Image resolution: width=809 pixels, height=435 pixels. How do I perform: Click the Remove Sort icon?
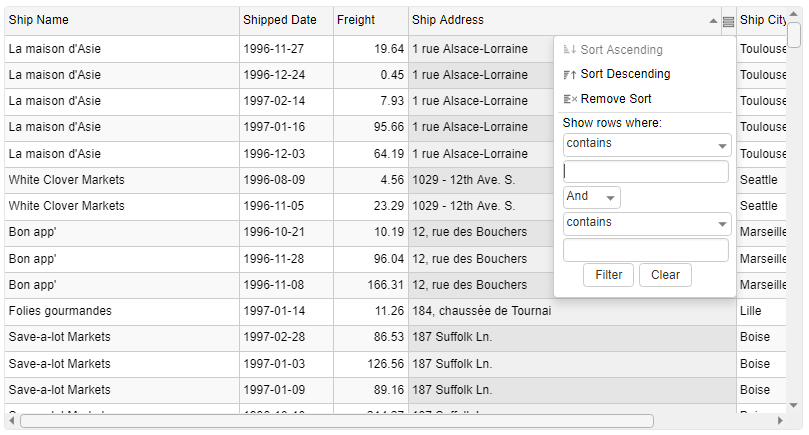point(570,99)
